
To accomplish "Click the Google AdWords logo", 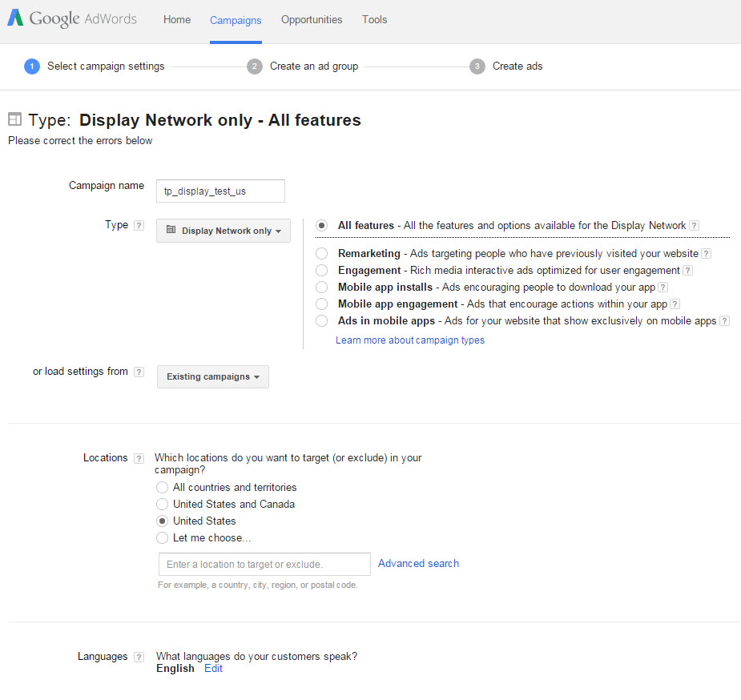I will [72, 19].
